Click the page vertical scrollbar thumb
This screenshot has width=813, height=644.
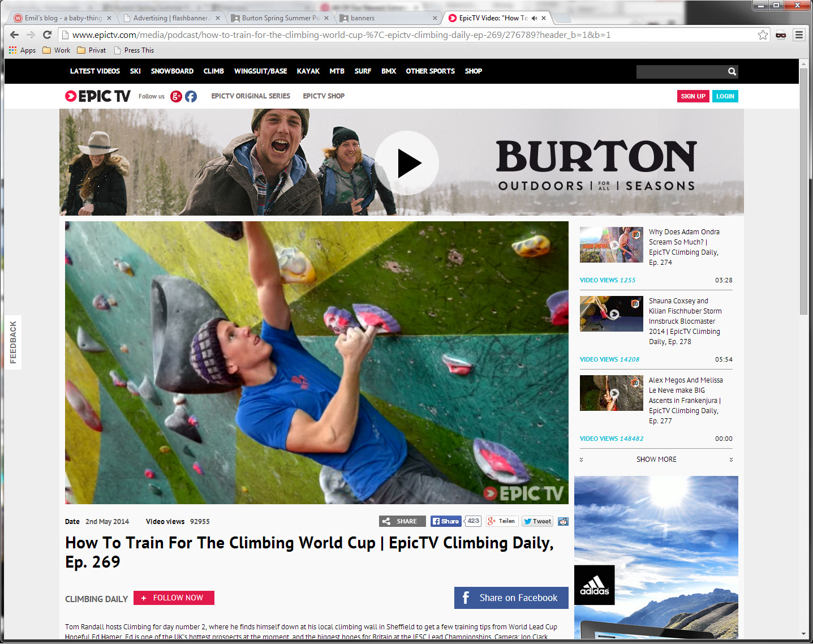click(803, 192)
